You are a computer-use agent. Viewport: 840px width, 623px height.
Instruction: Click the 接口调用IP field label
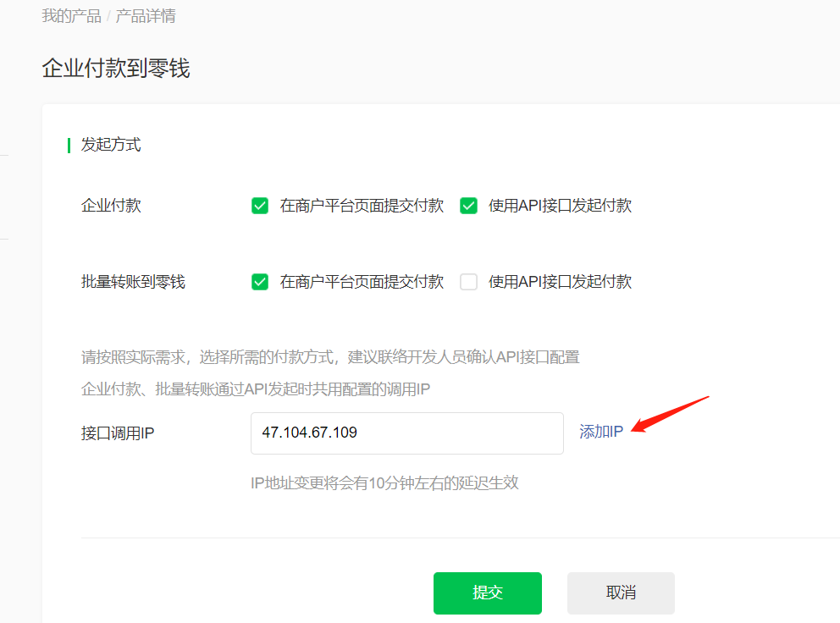[x=118, y=433]
